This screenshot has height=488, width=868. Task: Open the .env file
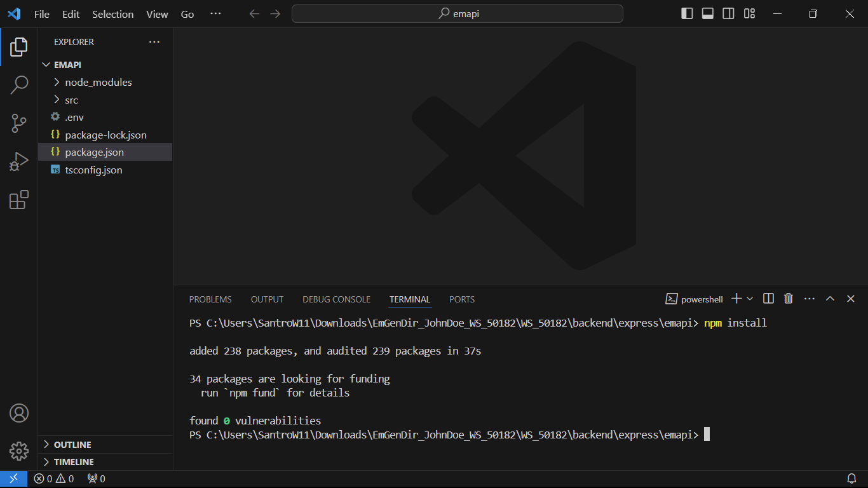[105, 118]
